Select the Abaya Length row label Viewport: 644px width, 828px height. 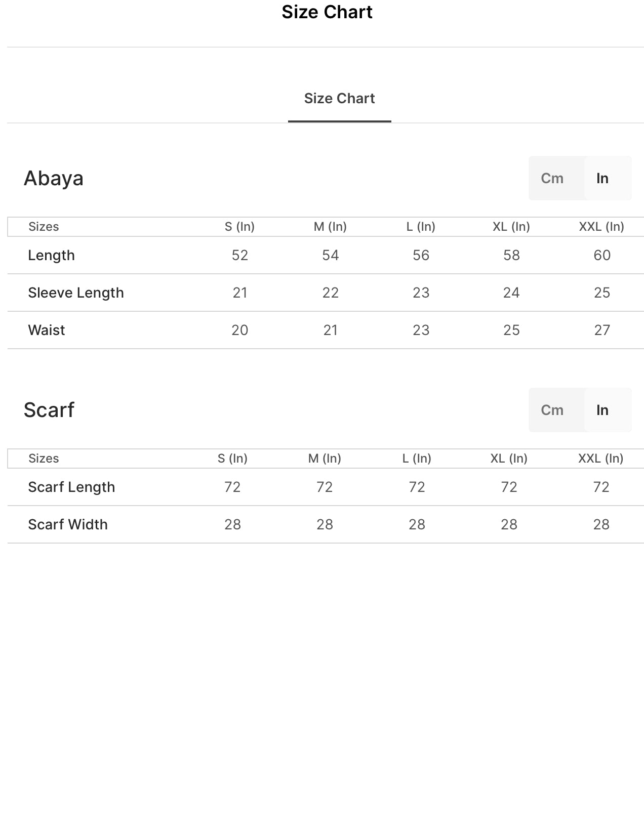pyautogui.click(x=51, y=256)
